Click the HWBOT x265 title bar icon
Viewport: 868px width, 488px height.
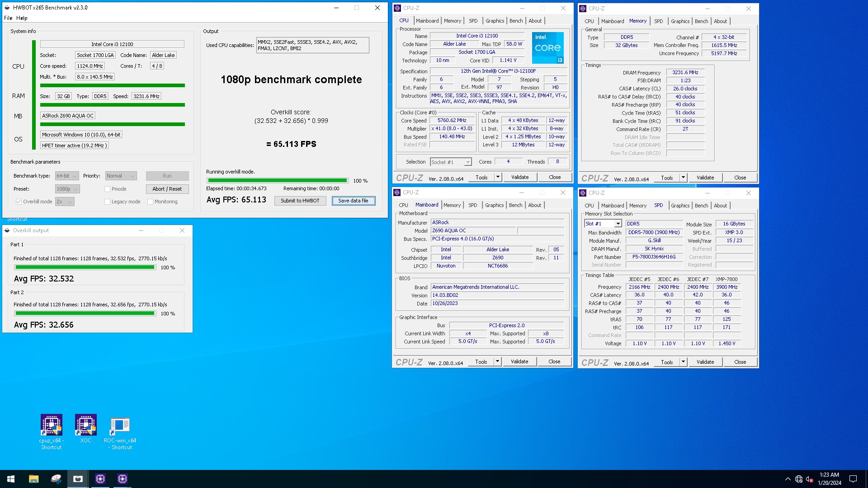7,8
